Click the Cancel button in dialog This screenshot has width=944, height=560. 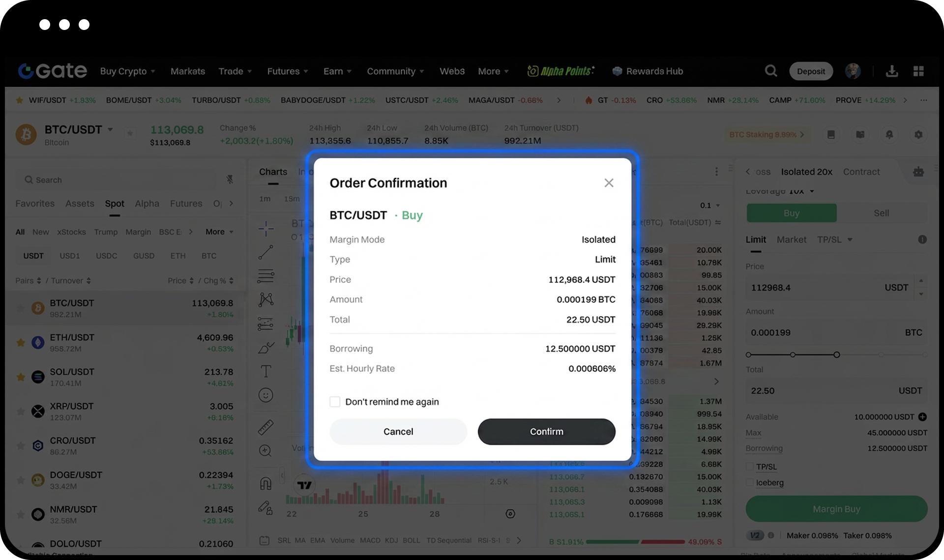(398, 432)
